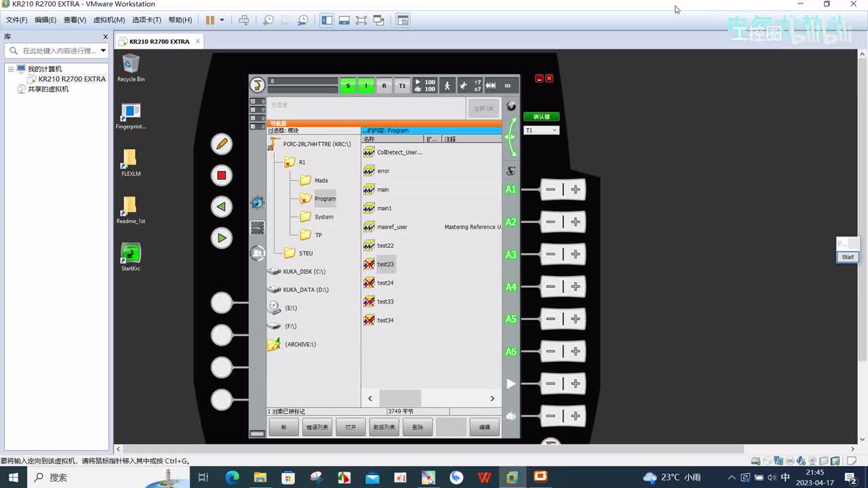Click the VMware pause virtual machine icon

(210, 20)
